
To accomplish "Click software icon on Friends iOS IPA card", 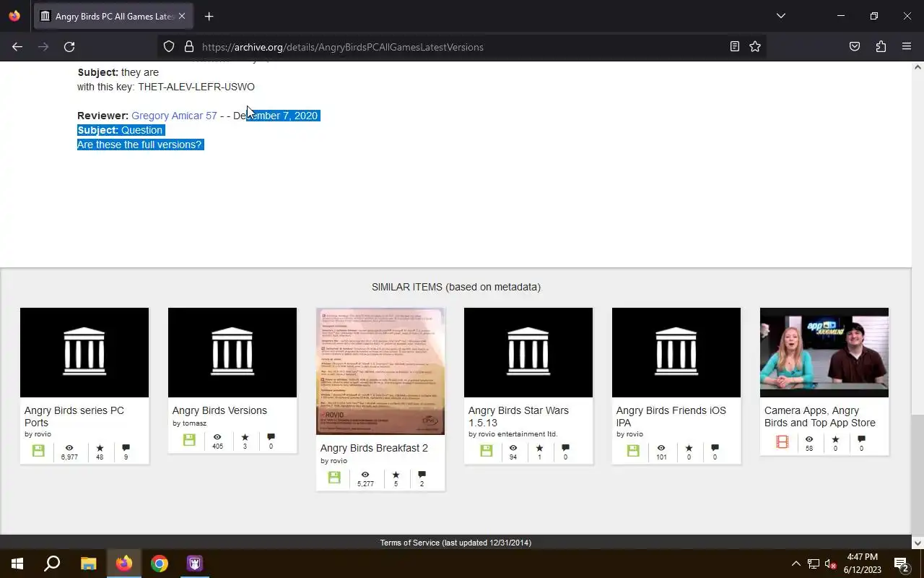I will coord(633,451).
